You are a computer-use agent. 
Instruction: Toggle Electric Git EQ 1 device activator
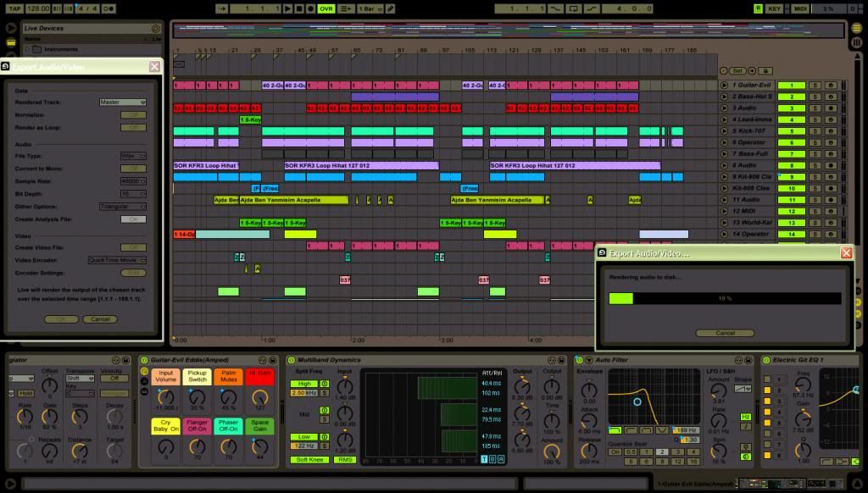(766, 360)
